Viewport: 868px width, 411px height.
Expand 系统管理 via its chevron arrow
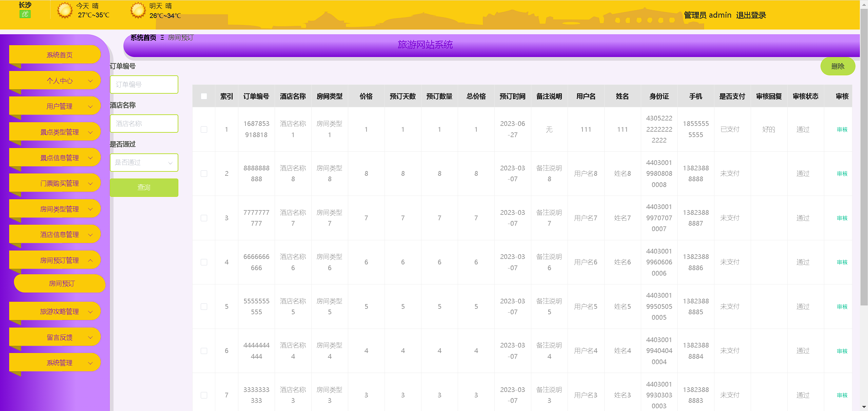tap(91, 363)
